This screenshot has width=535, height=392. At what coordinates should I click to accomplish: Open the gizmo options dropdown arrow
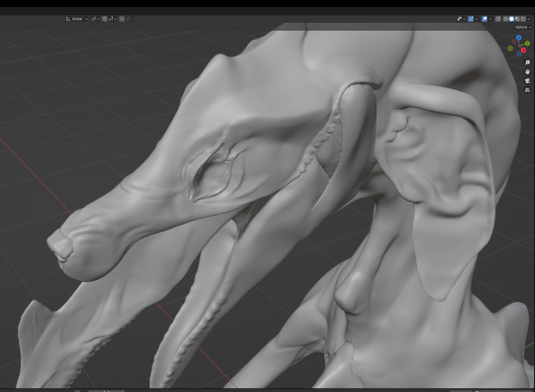tap(477, 19)
